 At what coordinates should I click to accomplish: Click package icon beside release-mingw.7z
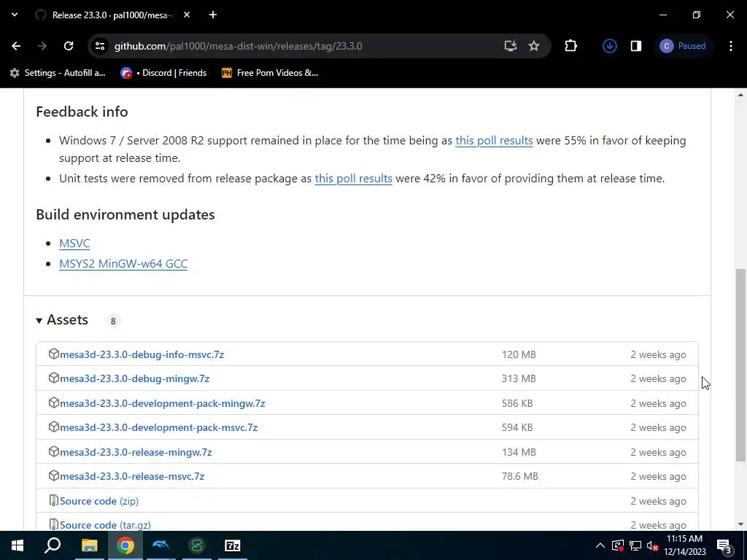point(53,451)
